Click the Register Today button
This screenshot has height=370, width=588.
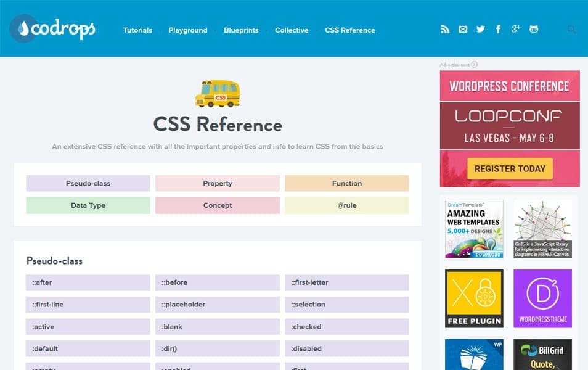[510, 168]
